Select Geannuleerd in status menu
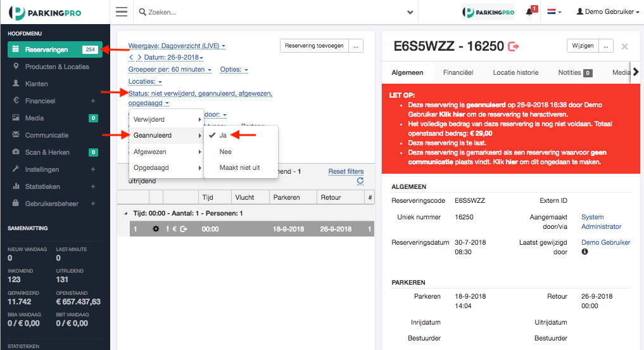 (167, 135)
